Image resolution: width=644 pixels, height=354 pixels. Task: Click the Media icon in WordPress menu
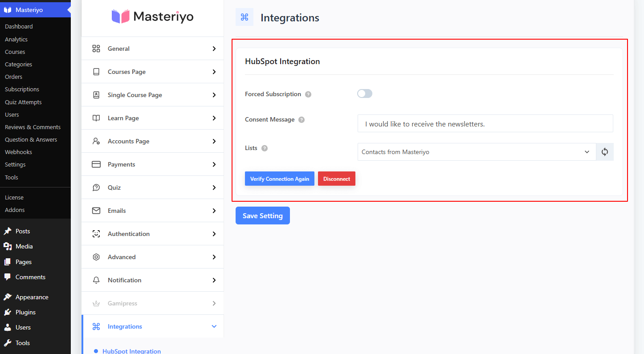pos(8,246)
